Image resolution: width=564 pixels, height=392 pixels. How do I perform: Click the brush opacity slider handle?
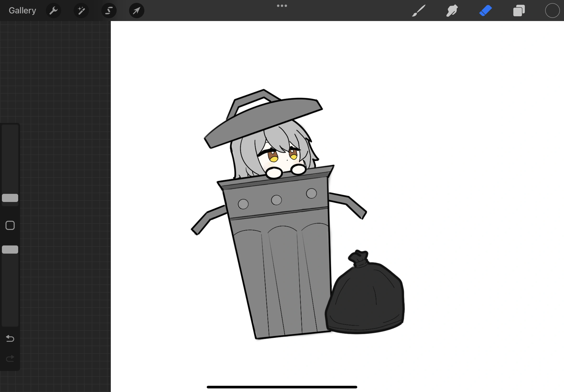10,249
